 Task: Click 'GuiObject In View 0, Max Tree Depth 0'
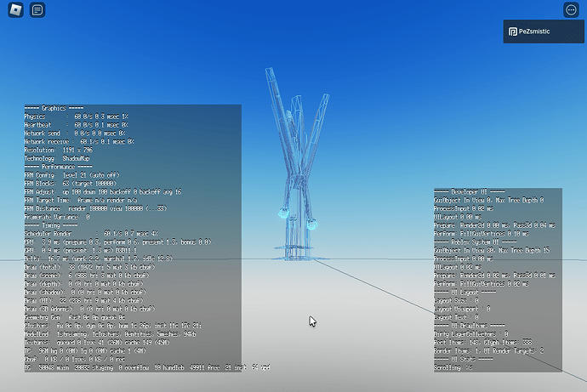pos(489,200)
